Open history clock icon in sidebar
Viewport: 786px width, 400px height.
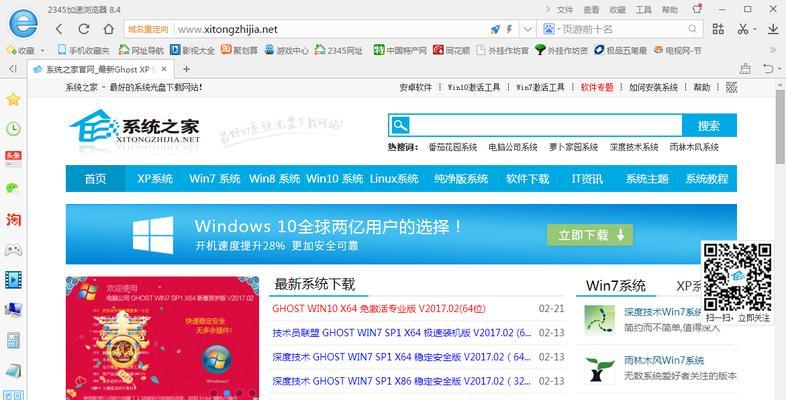(13, 129)
